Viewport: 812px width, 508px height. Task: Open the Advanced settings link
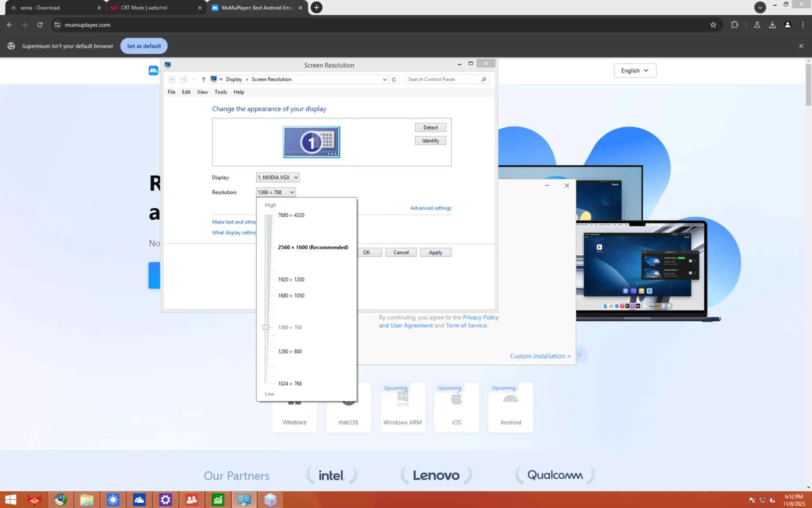tap(431, 208)
